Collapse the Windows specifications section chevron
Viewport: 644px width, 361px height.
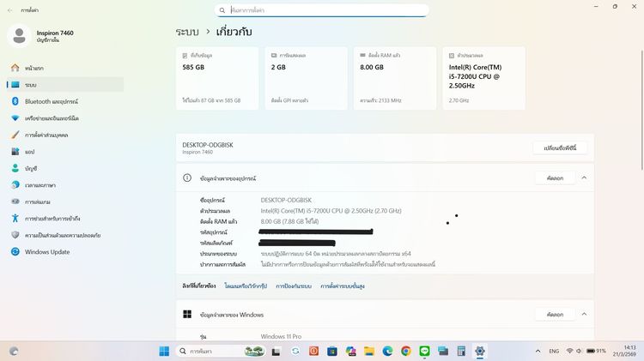[584, 315]
